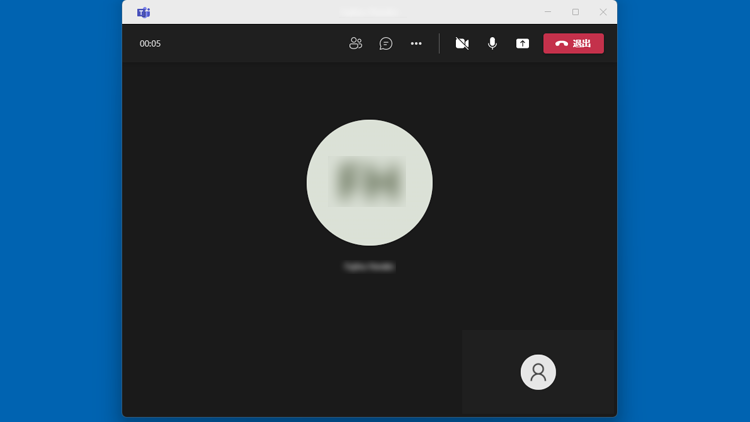Image resolution: width=750 pixels, height=422 pixels.
Task: Minimize the Teams call window
Action: [548, 12]
